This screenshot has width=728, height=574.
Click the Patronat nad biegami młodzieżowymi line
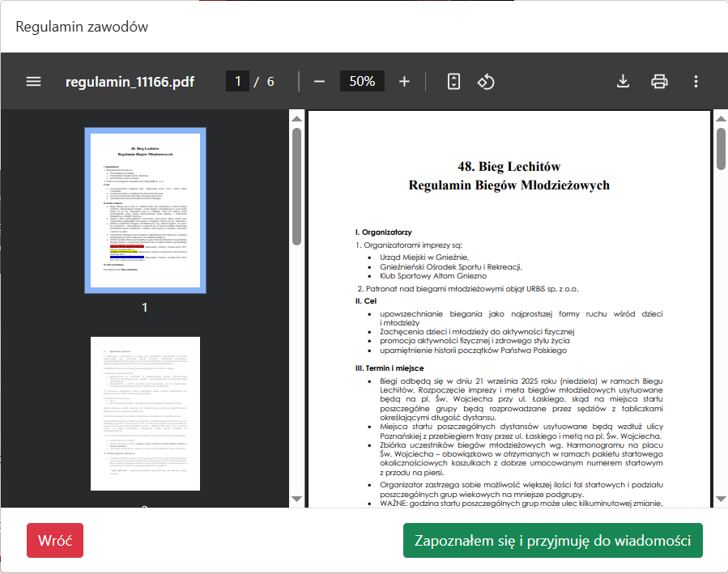468,289
